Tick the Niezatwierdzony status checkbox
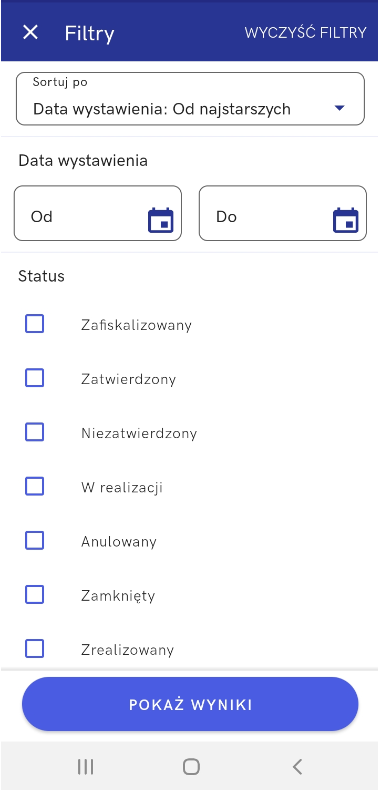 coord(34,432)
